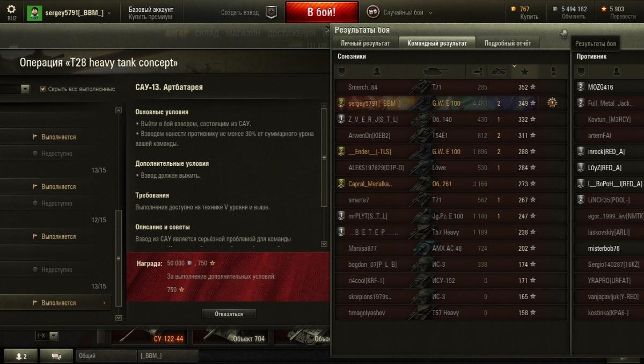Open the I-X tier filter dropdown

pyautogui.click(x=47, y=336)
